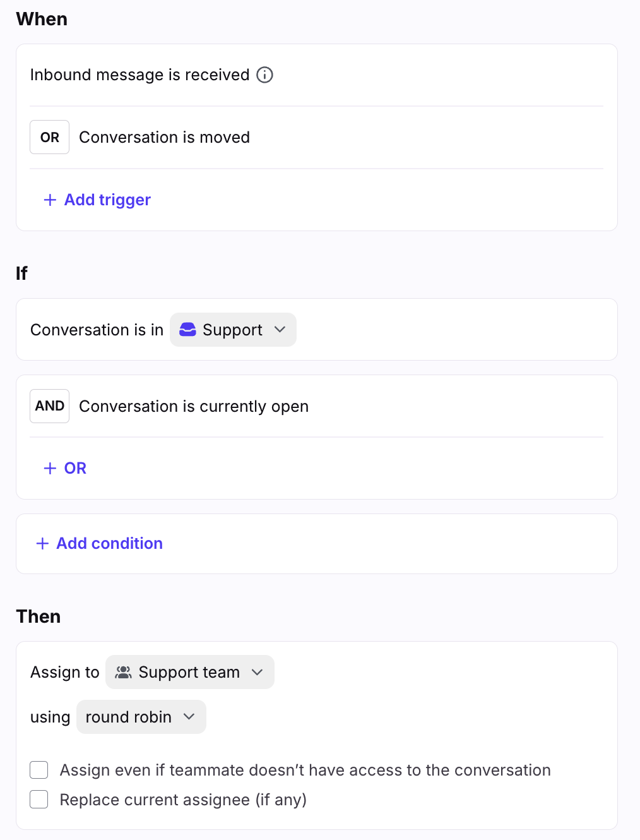Click the info icon beside Inbound message trigger

click(265, 75)
